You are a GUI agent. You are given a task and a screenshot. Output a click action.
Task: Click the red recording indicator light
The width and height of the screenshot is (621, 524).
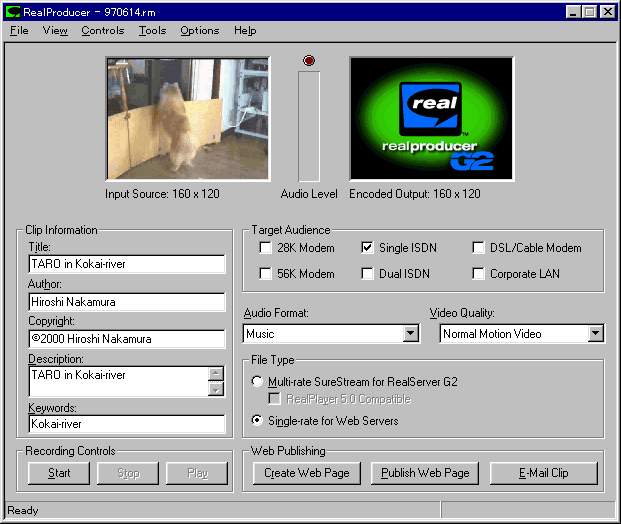[x=309, y=60]
